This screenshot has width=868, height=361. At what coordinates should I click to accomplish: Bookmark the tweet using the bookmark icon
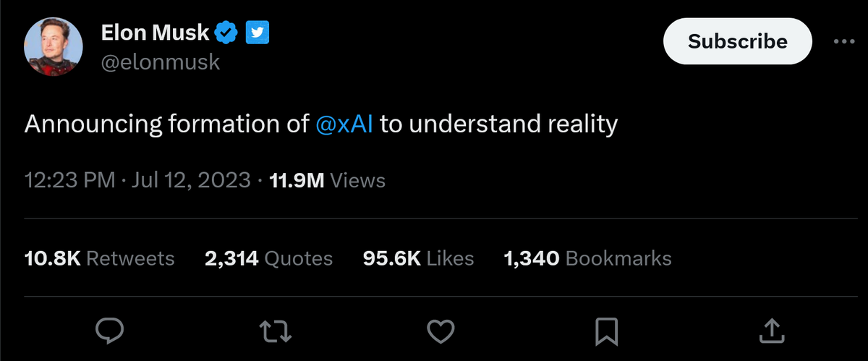point(605,331)
